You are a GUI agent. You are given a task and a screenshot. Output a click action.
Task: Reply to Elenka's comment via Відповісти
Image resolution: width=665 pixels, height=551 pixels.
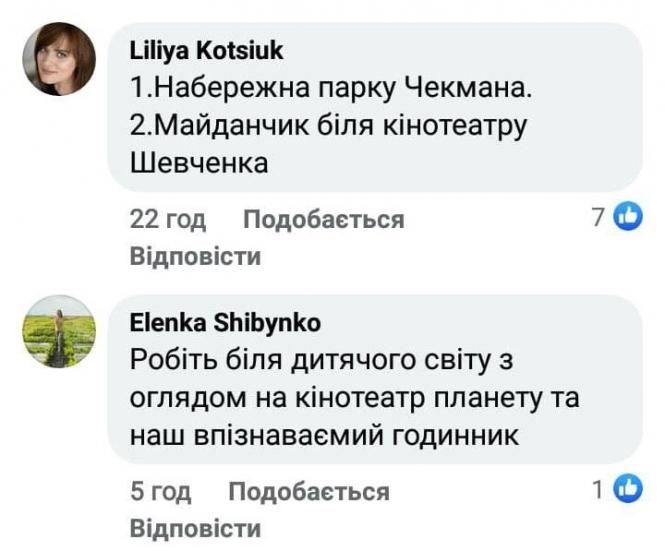[x=196, y=528]
